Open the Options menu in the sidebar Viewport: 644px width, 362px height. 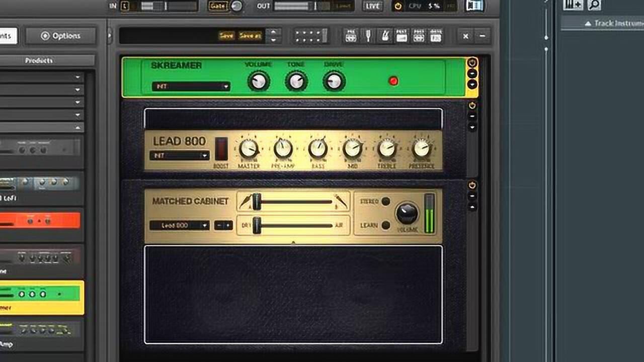(x=60, y=36)
